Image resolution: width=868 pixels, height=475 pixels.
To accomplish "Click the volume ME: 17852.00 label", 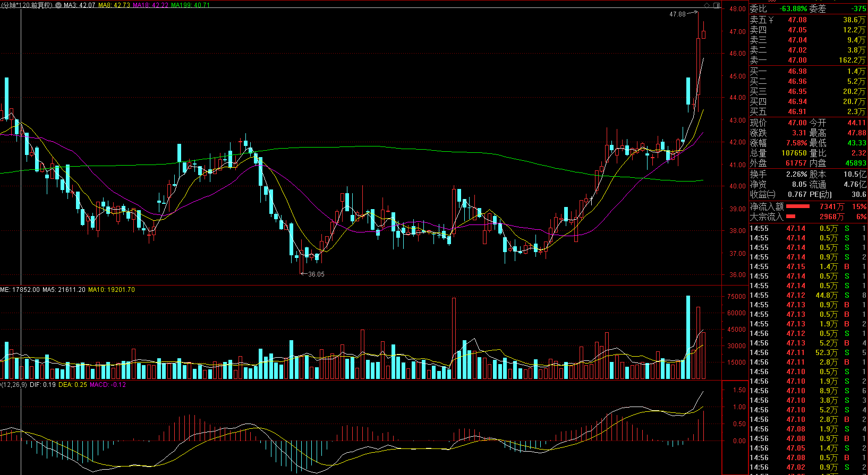I will [x=20, y=290].
